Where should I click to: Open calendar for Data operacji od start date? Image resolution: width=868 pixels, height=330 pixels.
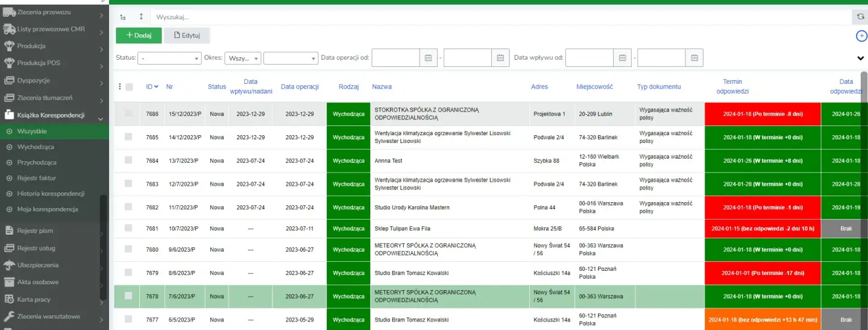pos(429,58)
